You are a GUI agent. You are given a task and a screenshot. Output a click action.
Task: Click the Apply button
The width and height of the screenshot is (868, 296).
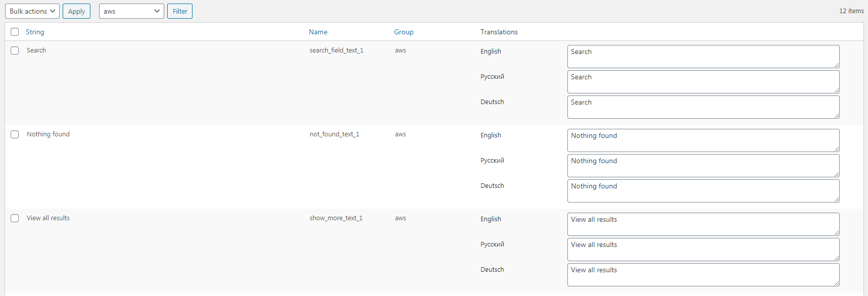pos(76,11)
